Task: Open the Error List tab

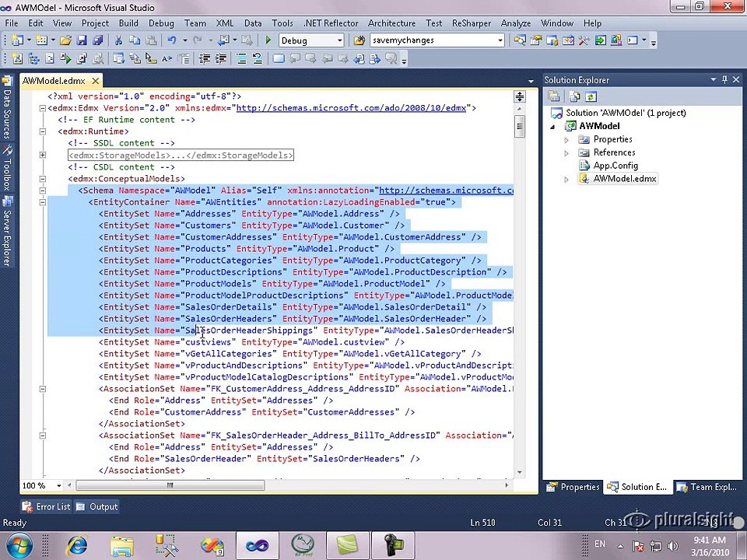Action: click(x=47, y=506)
